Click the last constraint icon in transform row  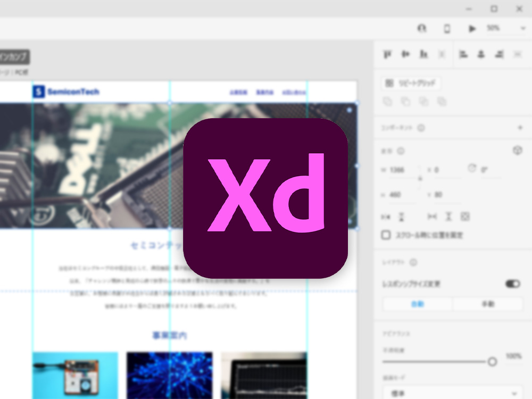[x=465, y=217]
